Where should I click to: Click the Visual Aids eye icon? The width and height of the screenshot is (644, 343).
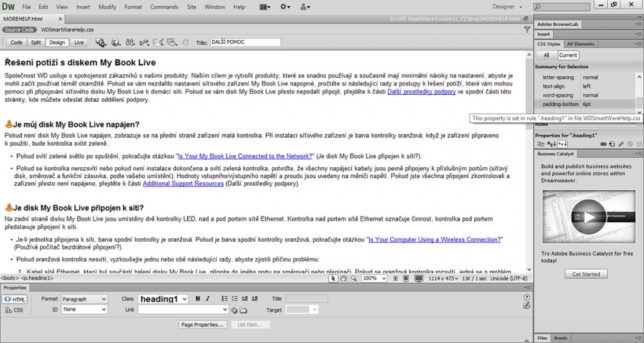(172, 42)
